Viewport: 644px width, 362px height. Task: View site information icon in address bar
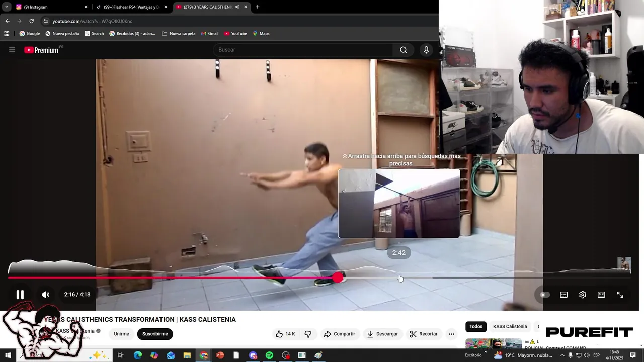pyautogui.click(x=46, y=21)
